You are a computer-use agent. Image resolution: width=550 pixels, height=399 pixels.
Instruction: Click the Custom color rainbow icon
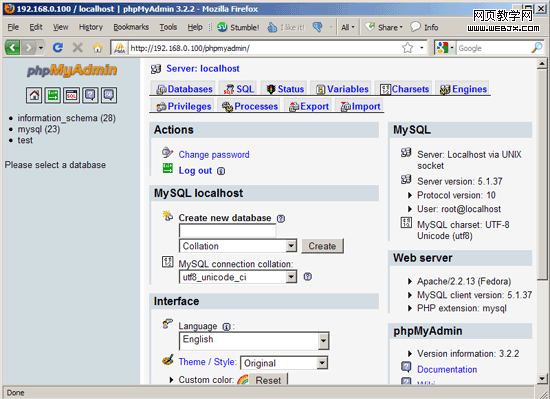click(243, 379)
